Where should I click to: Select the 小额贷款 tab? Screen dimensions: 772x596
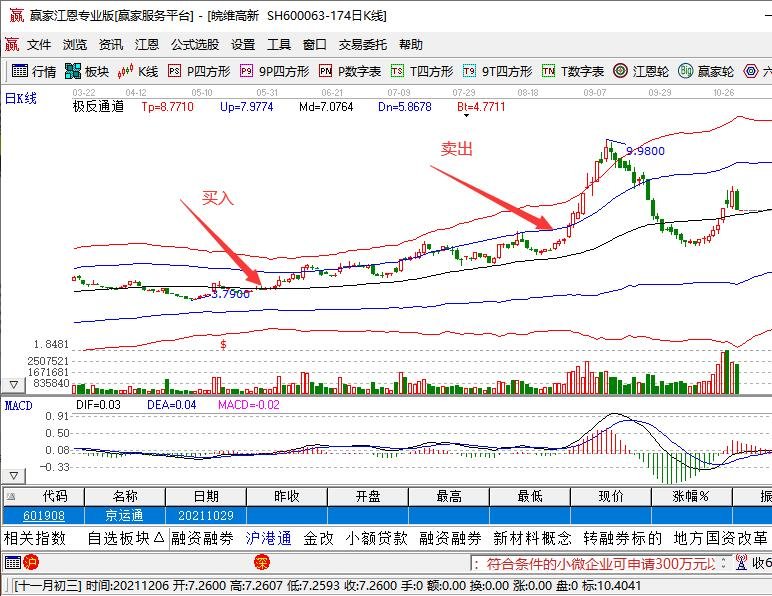pyautogui.click(x=377, y=538)
